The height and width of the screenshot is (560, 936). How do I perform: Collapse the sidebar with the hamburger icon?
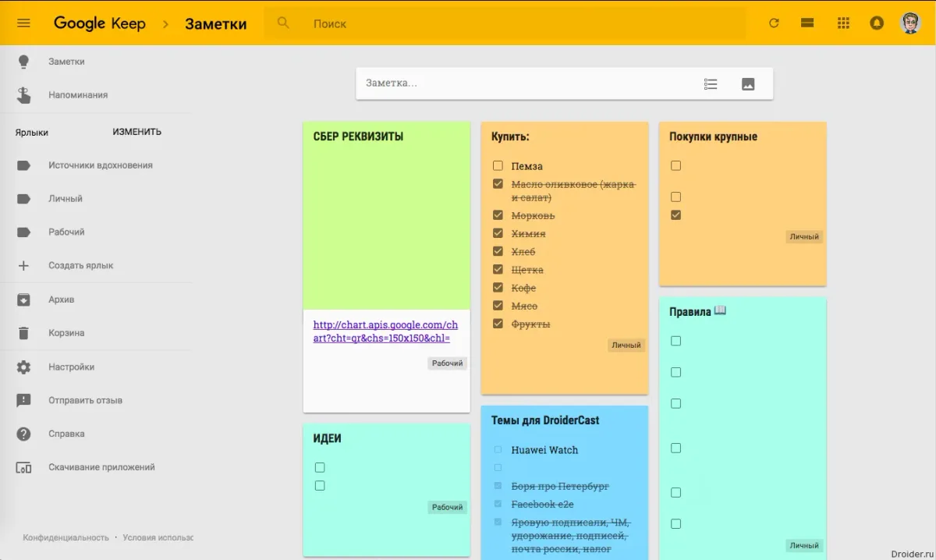point(23,23)
